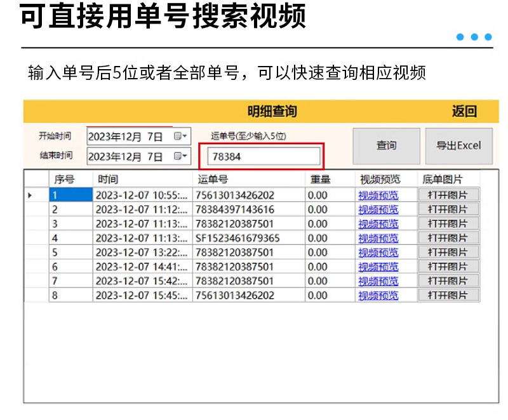The width and height of the screenshot is (508, 420).
Task: Select time cell 2023-12-07 11:12
Action: (143, 209)
